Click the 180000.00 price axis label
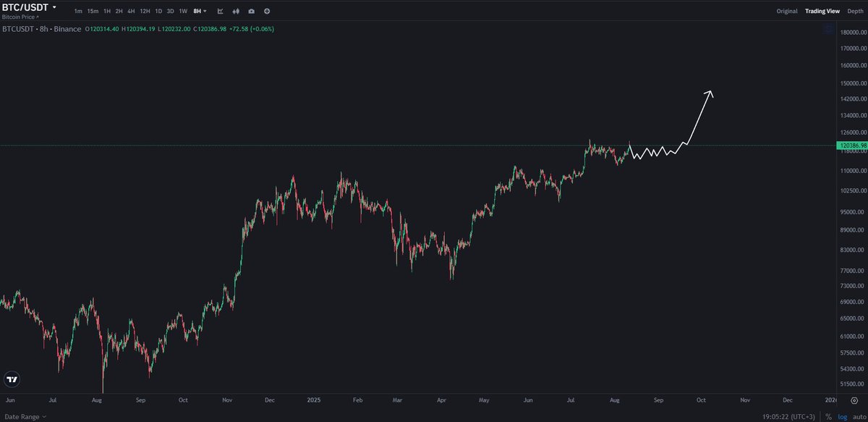 853,33
